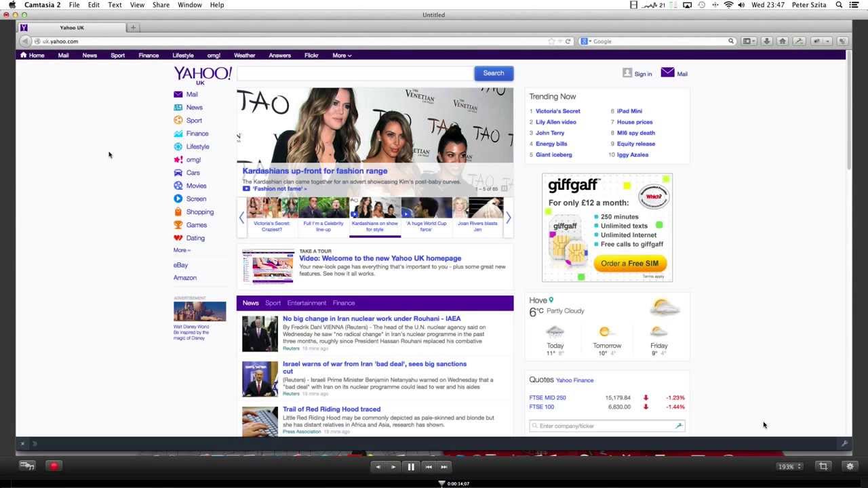Expand the More list in Yahoo sidebar
Image resolution: width=868 pixels, height=488 pixels.
click(182, 250)
